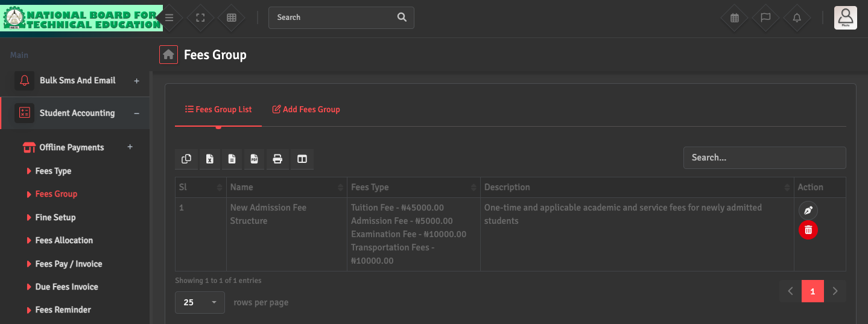This screenshot has height=324, width=868.
Task: Open the column visibility button
Action: pos(302,159)
